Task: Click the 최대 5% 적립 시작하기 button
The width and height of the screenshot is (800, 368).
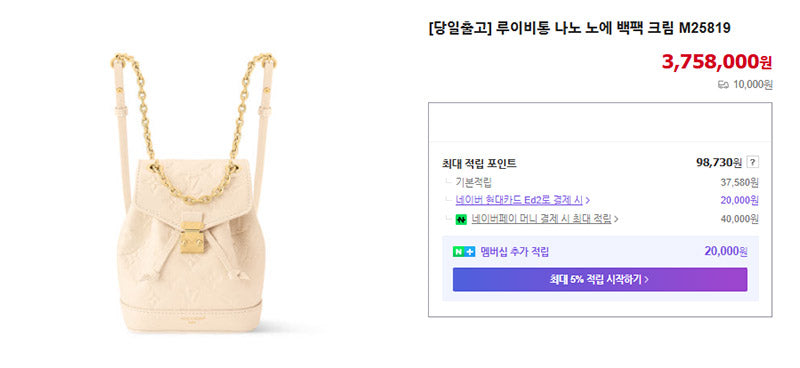Action: 600,280
